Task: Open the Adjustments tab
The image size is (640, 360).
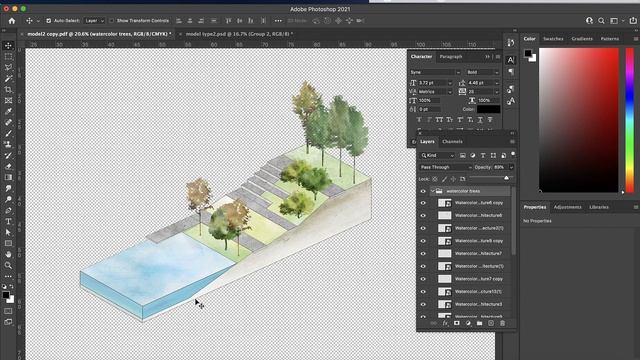Action: click(x=567, y=207)
